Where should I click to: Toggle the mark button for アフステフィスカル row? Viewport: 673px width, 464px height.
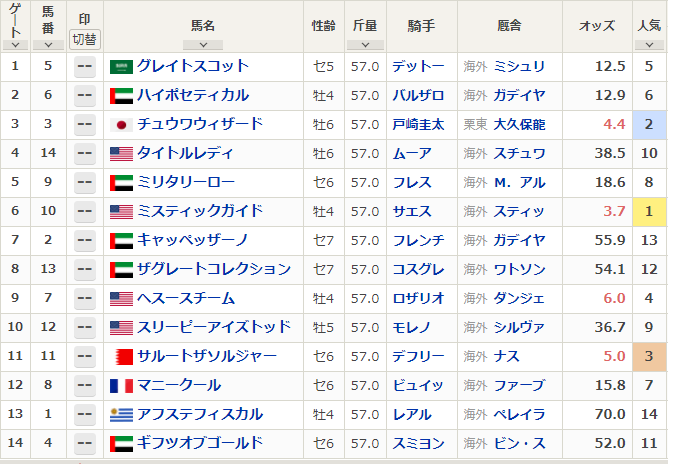[x=85, y=414]
